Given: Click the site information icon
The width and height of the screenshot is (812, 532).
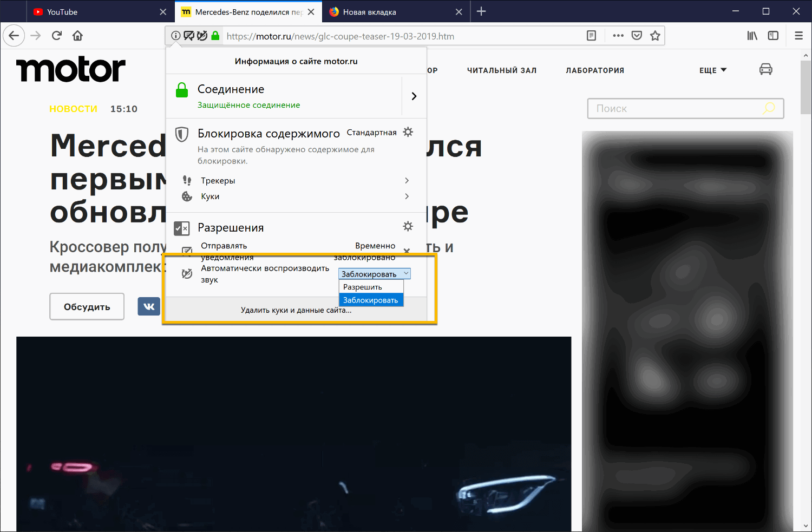Looking at the screenshot, I should pos(176,36).
